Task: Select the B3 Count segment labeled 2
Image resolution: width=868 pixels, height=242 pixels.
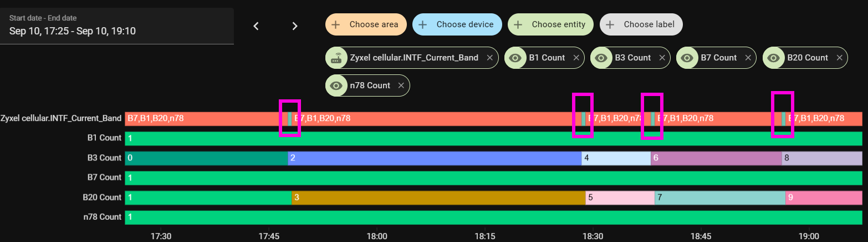Action: [435, 158]
